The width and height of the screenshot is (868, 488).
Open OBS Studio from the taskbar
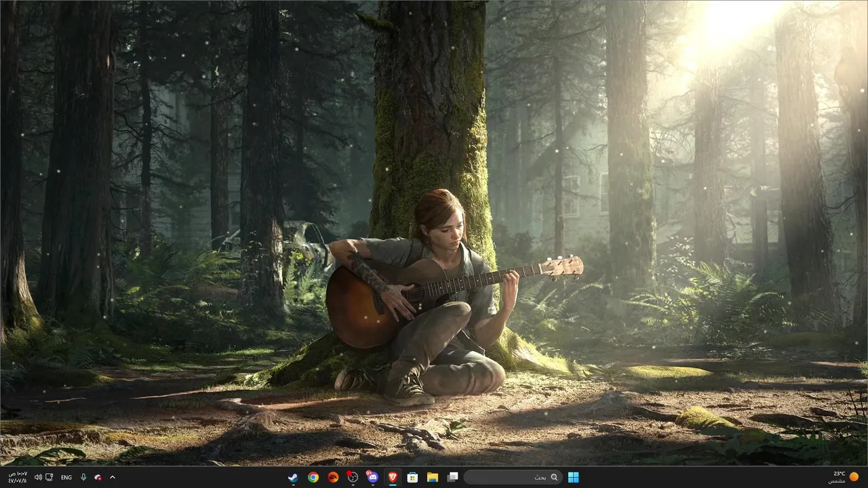coord(352,477)
